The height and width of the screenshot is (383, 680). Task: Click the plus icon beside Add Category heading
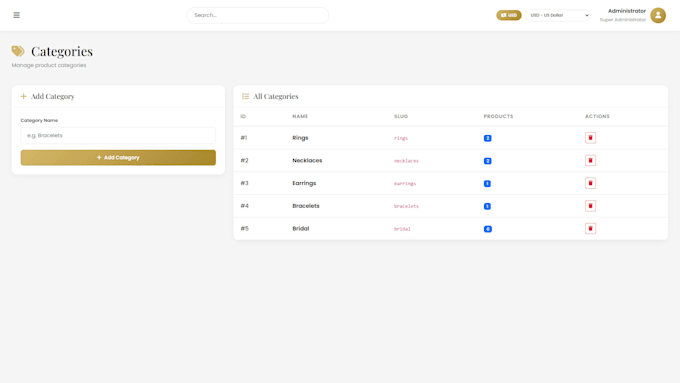click(23, 96)
